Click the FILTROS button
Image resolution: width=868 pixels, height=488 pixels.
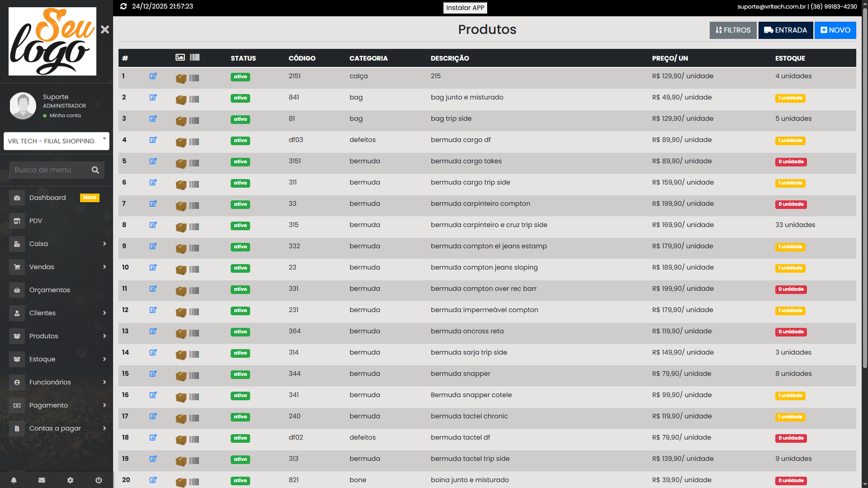click(x=733, y=30)
